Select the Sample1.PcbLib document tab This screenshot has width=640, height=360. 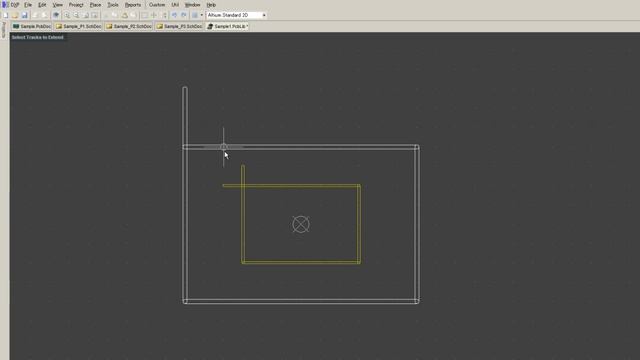pyautogui.click(x=227, y=26)
